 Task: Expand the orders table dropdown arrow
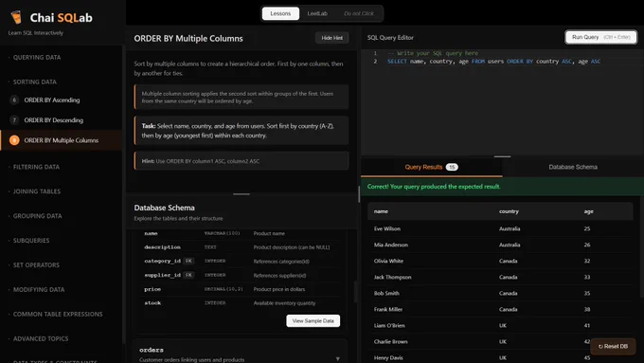pos(337,359)
